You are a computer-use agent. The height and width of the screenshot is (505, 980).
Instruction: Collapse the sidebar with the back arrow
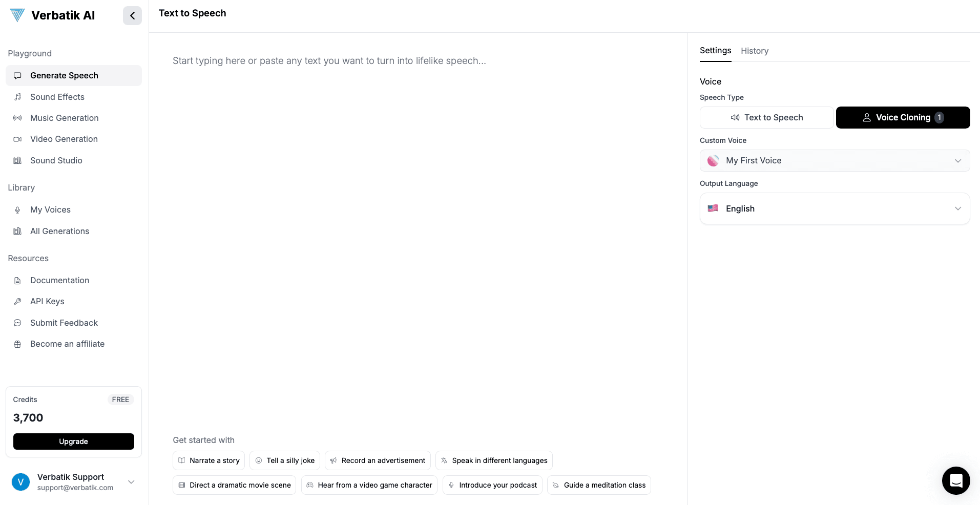coord(132,15)
